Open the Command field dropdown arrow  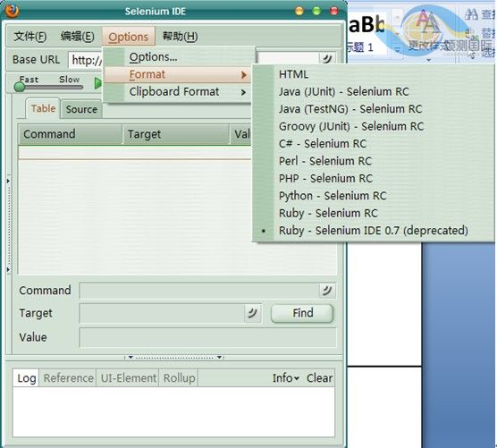coord(327,291)
